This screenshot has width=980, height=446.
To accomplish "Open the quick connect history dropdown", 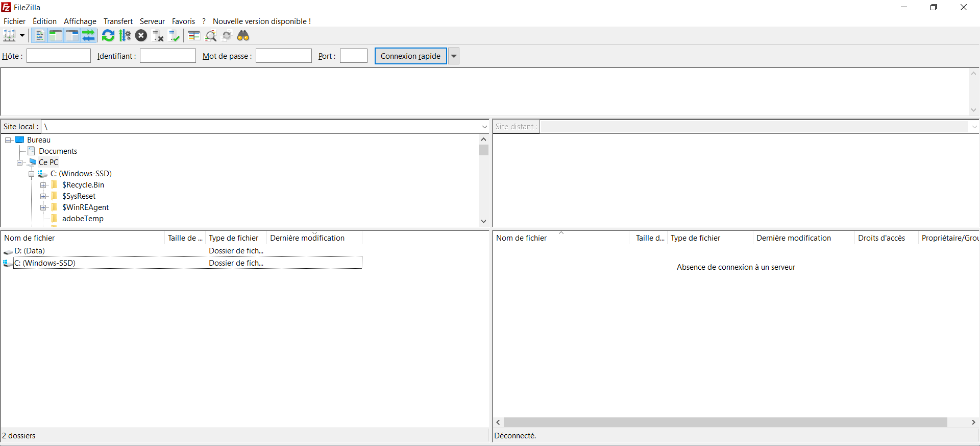I will click(x=454, y=56).
